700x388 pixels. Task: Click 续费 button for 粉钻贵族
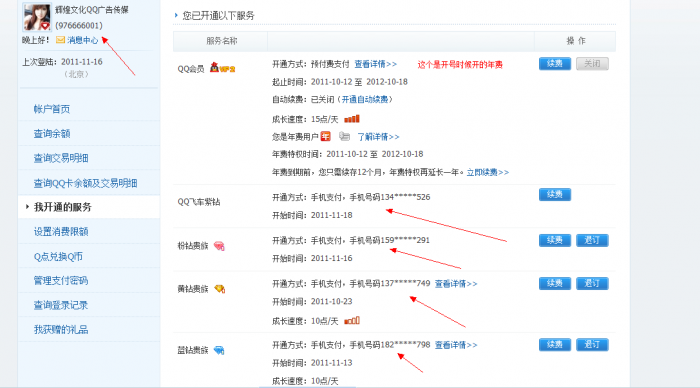pos(554,241)
